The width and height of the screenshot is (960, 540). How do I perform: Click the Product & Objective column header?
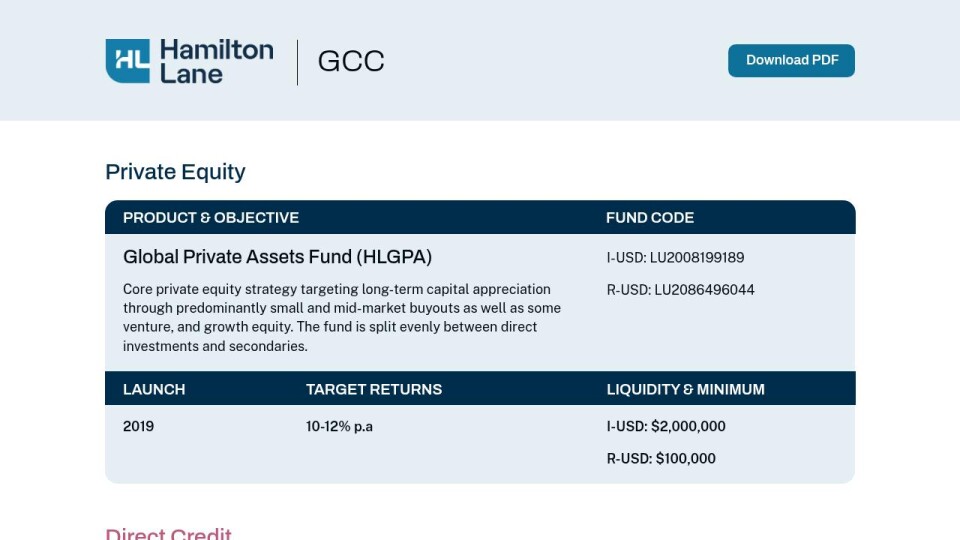click(211, 218)
